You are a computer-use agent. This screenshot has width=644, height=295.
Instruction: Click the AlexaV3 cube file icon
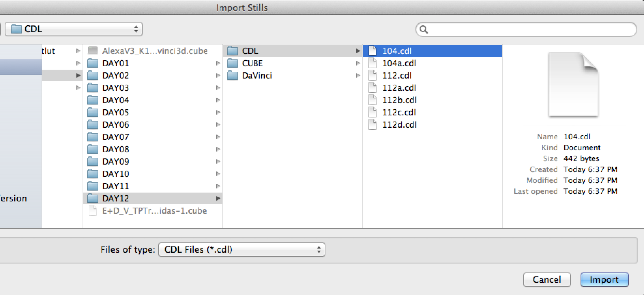(x=93, y=51)
